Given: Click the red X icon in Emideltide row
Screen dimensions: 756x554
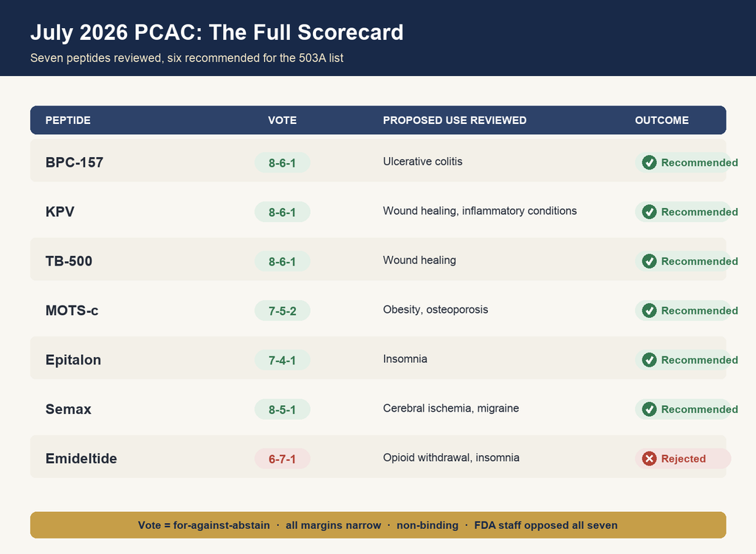Looking at the screenshot, I should click(649, 459).
